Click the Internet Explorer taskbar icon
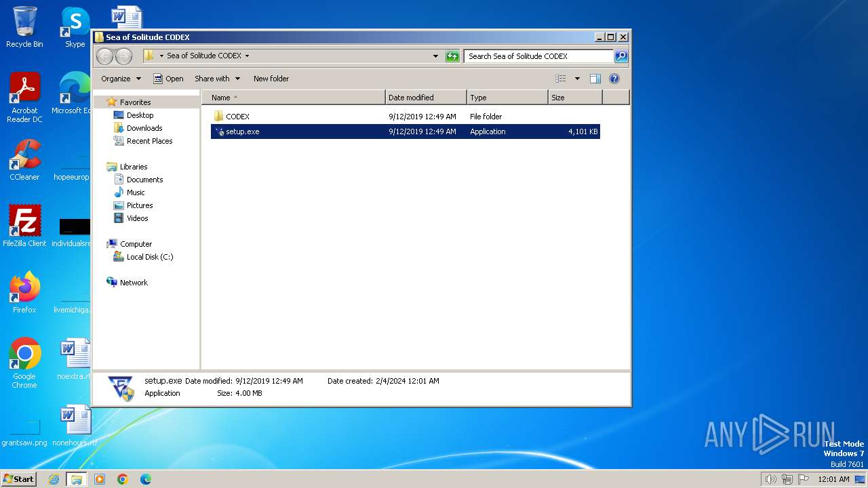868x488 pixels. pyautogui.click(x=54, y=479)
